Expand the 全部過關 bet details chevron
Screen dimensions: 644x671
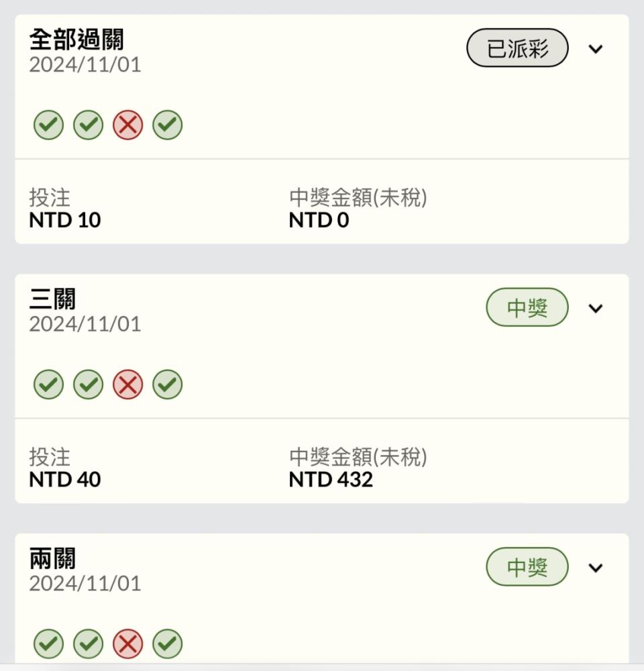tap(596, 49)
